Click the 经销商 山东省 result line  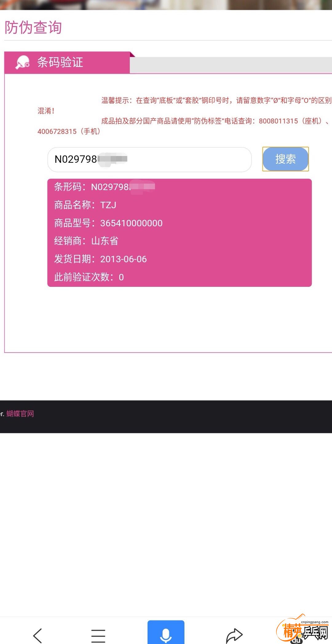(86, 241)
